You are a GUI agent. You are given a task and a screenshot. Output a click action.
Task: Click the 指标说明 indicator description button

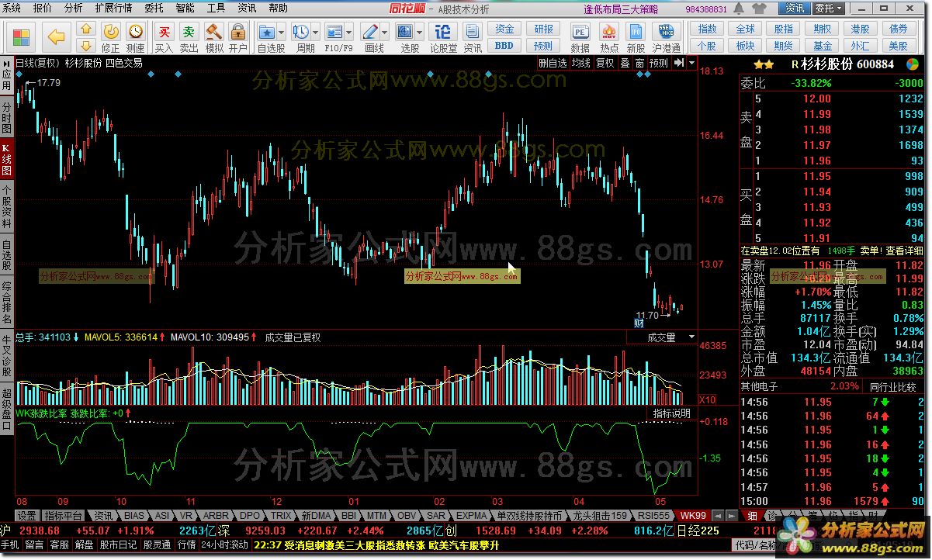click(x=672, y=413)
